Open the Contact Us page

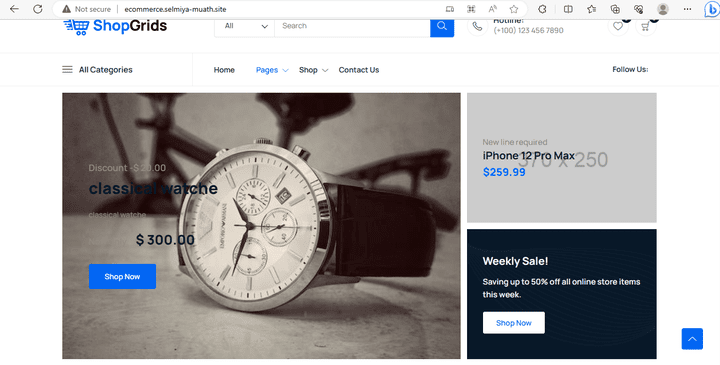pos(359,70)
